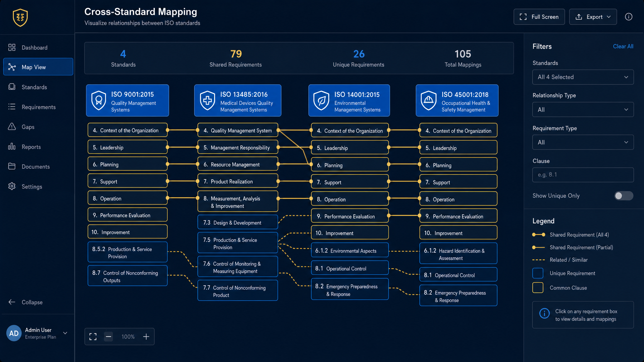Image resolution: width=644 pixels, height=362 pixels.
Task: Click the Dashboard grid icon
Action: [12, 47]
